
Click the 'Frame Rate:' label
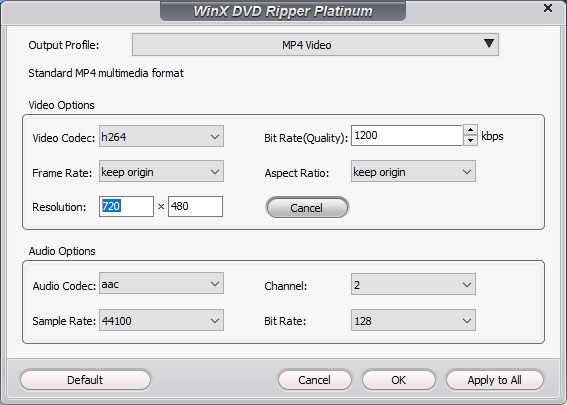tap(62, 173)
